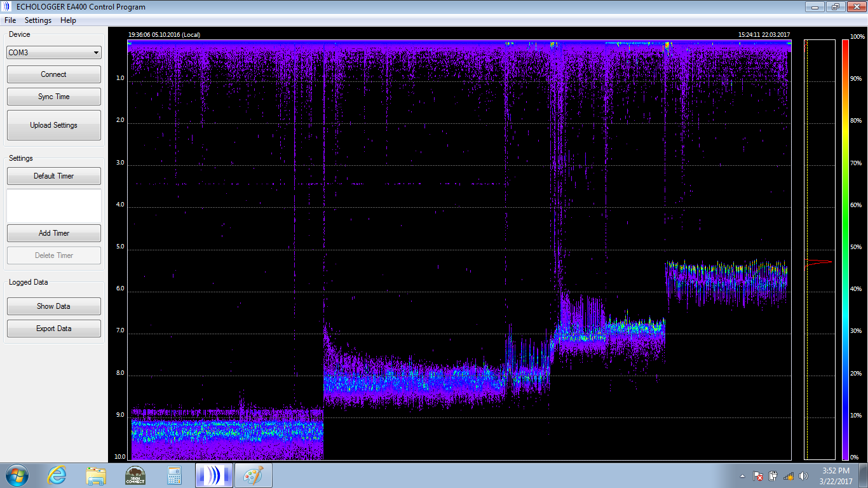This screenshot has height=488, width=868.
Task: Open the network signal tray icon
Action: point(788,476)
